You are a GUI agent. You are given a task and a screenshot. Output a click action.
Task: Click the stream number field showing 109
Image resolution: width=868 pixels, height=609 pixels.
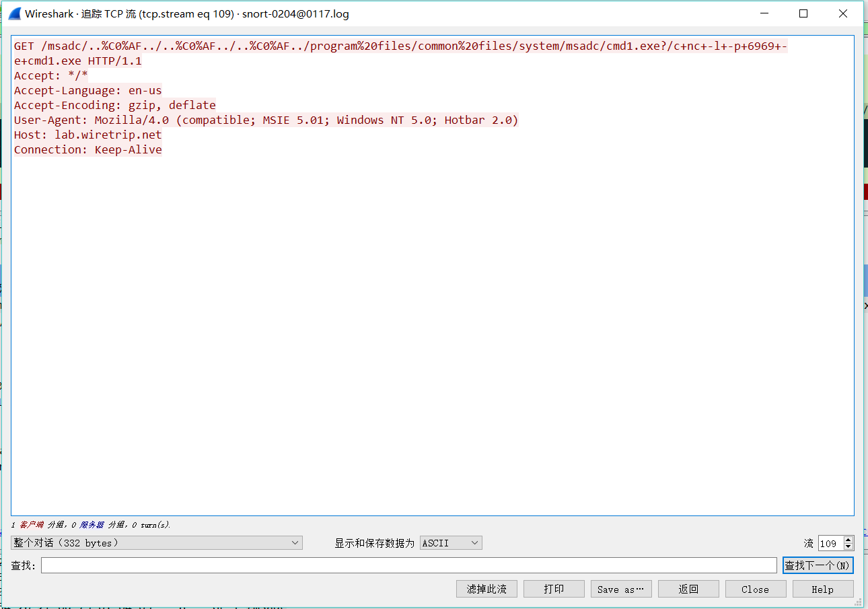click(x=830, y=543)
